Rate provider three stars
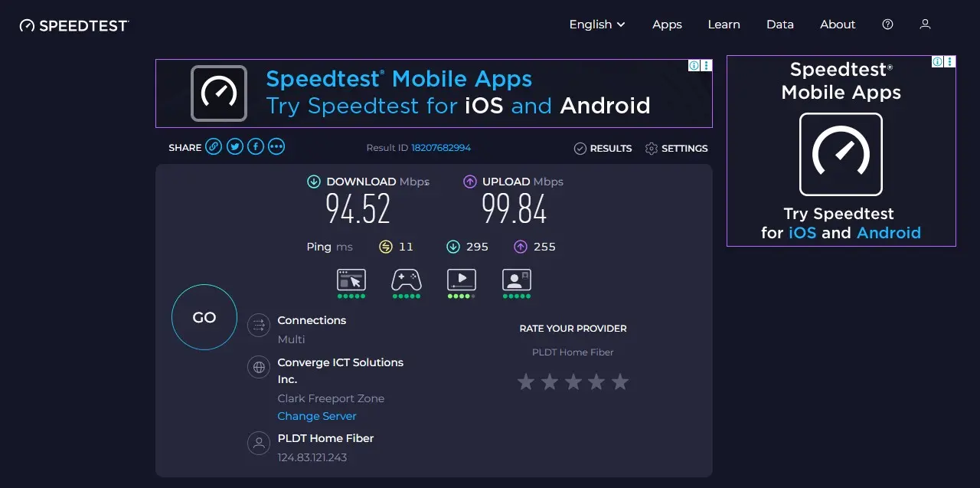The image size is (980, 488). (573, 382)
